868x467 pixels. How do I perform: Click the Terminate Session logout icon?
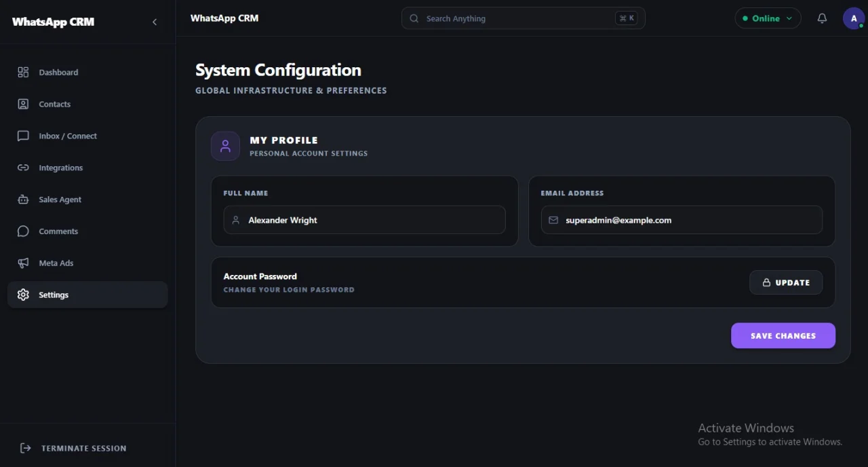(x=26, y=448)
